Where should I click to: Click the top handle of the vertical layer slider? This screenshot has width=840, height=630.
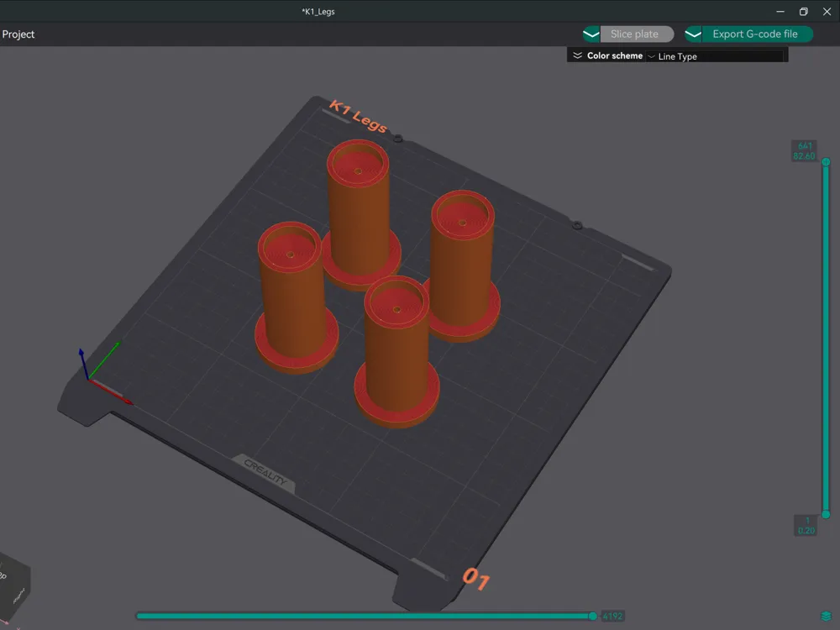[x=826, y=162]
